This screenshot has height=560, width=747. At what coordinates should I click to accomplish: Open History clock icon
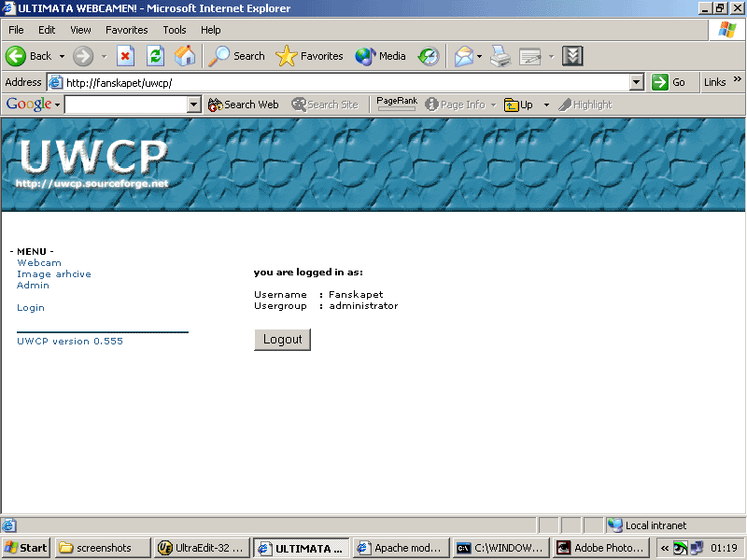(429, 56)
